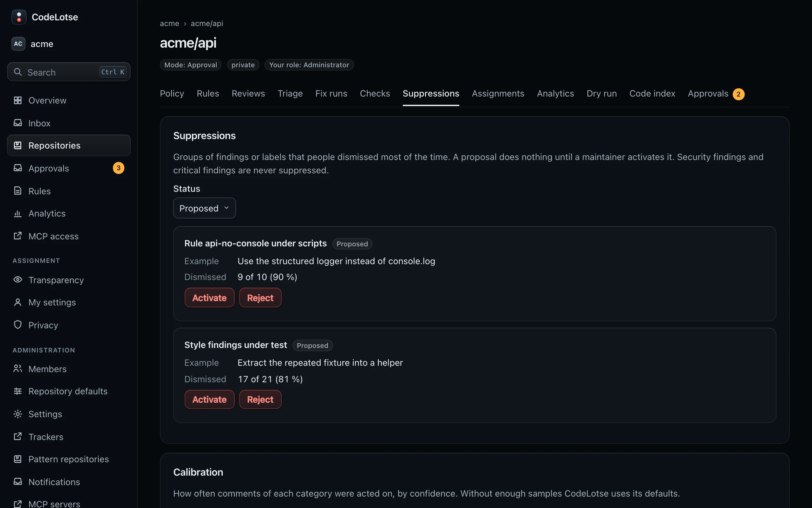Viewport: 812px width, 508px height.
Task: Open Overview via its grid icon
Action: tap(18, 100)
